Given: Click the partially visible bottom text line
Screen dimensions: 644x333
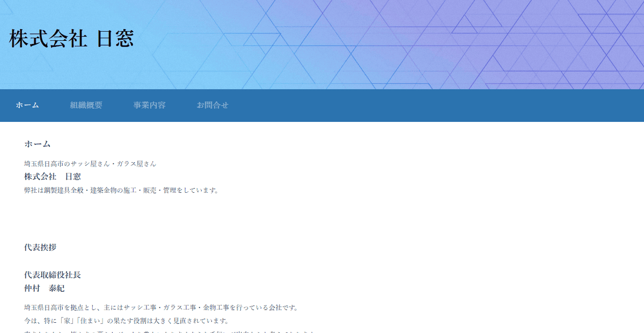Looking at the screenshot, I should point(161,331).
